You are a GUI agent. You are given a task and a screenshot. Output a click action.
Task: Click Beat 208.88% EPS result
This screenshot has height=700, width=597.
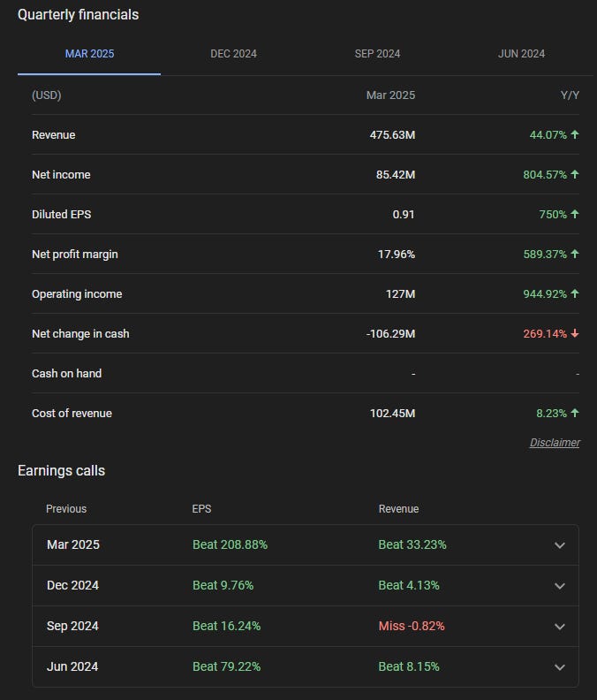pos(230,544)
